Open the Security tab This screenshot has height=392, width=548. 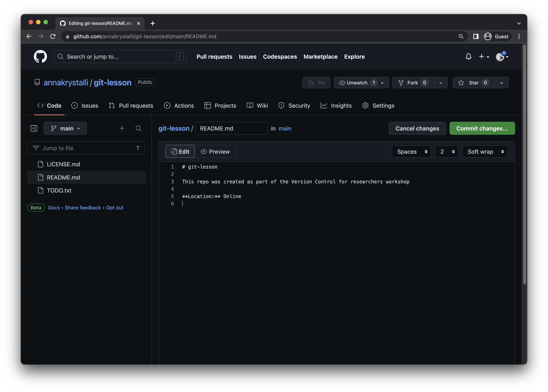pos(294,105)
